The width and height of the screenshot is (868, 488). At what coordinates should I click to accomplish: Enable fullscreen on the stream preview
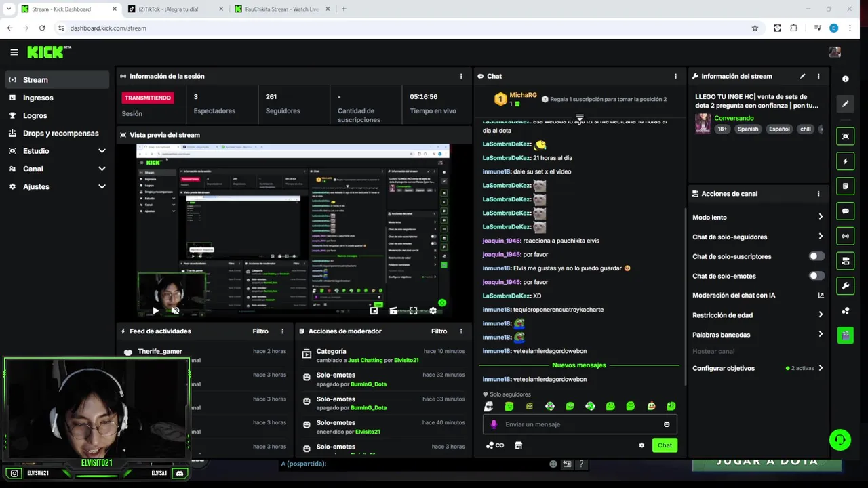[413, 311]
